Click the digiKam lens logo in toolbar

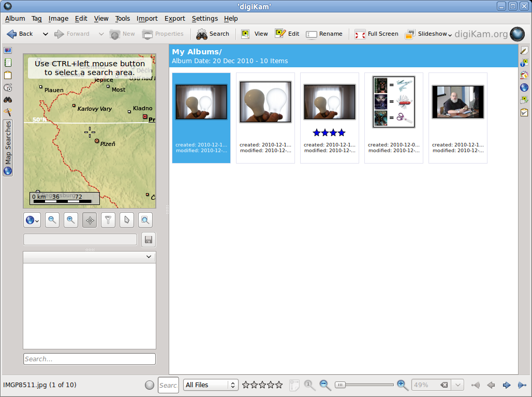coord(518,34)
